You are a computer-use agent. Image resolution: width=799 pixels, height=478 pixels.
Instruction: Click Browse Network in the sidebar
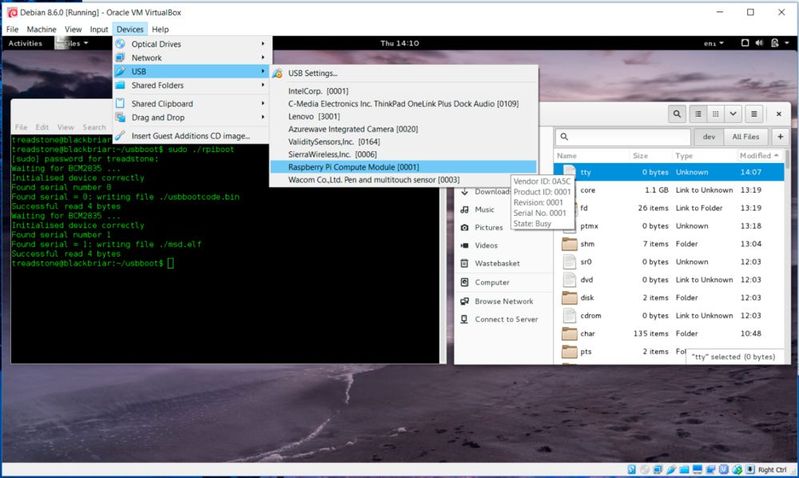click(x=503, y=301)
